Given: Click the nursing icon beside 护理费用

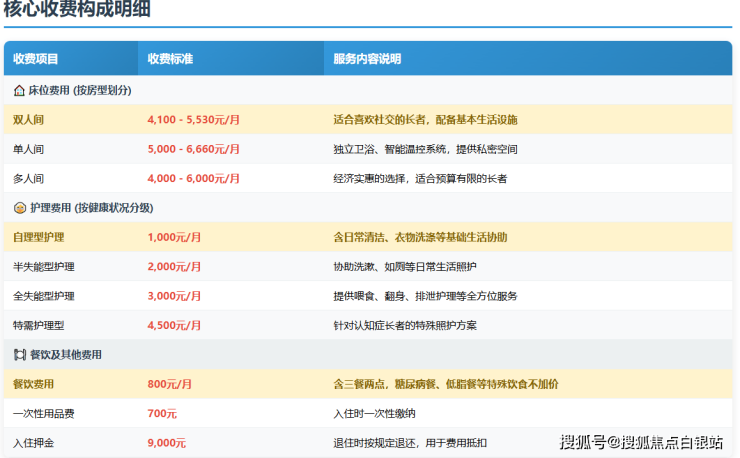Looking at the screenshot, I should [19, 208].
